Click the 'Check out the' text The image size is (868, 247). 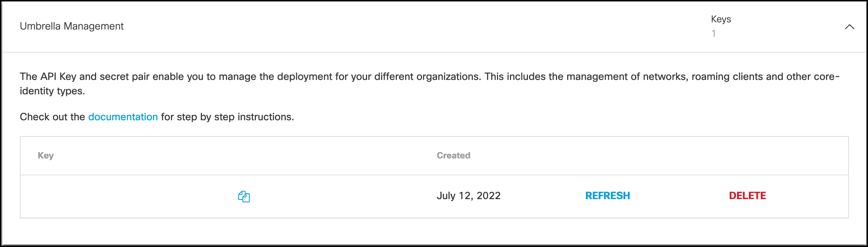52,117
